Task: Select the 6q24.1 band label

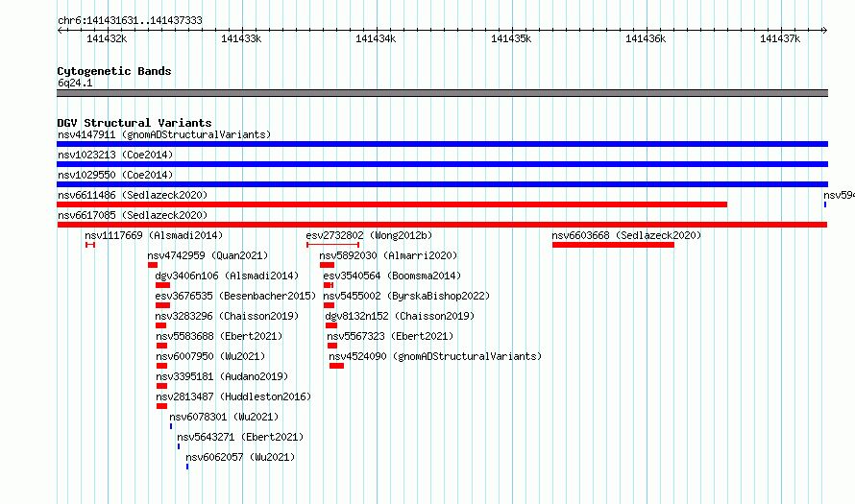Action: coord(75,83)
